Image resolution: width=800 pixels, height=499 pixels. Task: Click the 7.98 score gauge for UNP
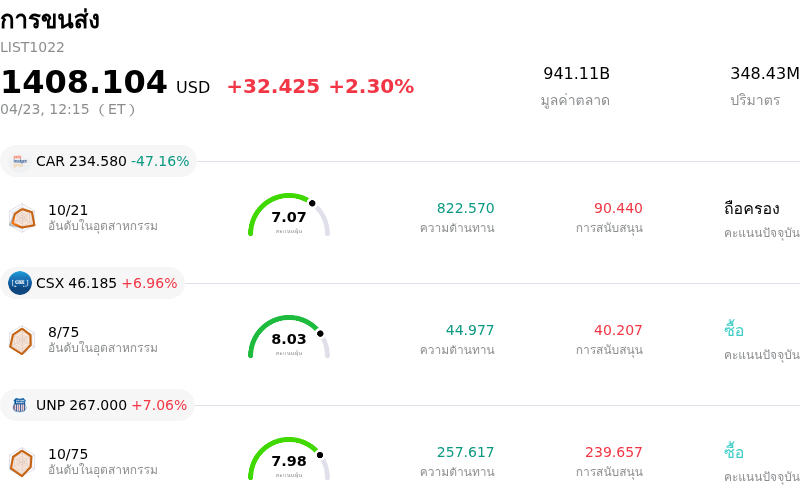289,460
